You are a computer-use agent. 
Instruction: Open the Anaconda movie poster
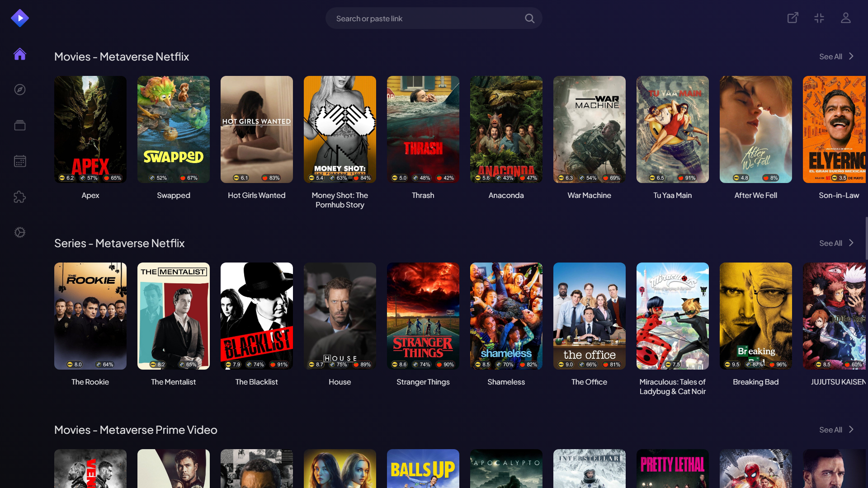click(506, 129)
